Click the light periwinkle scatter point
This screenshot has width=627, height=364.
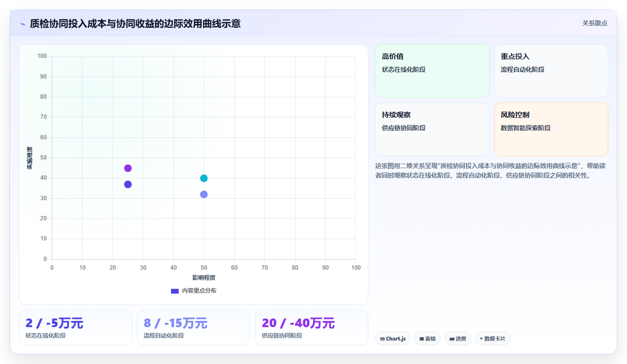204,194
